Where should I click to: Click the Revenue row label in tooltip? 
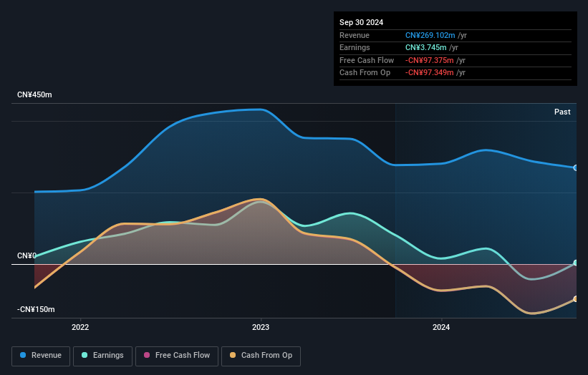[x=355, y=35]
